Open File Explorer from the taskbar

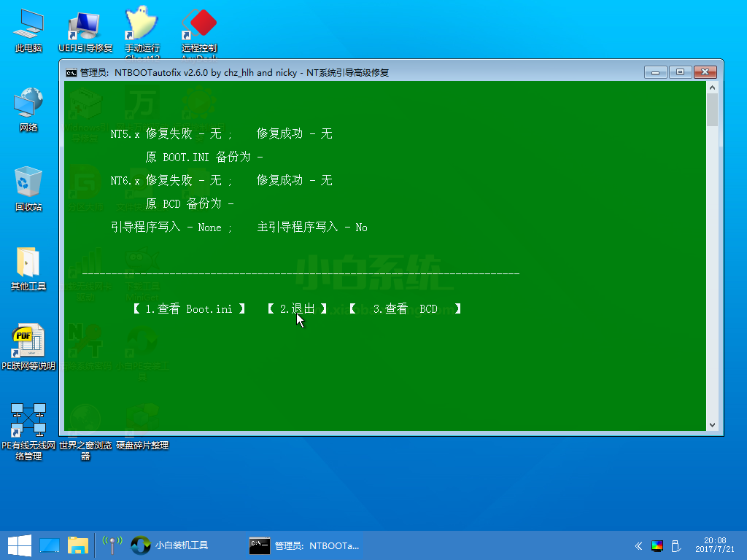tap(78, 545)
